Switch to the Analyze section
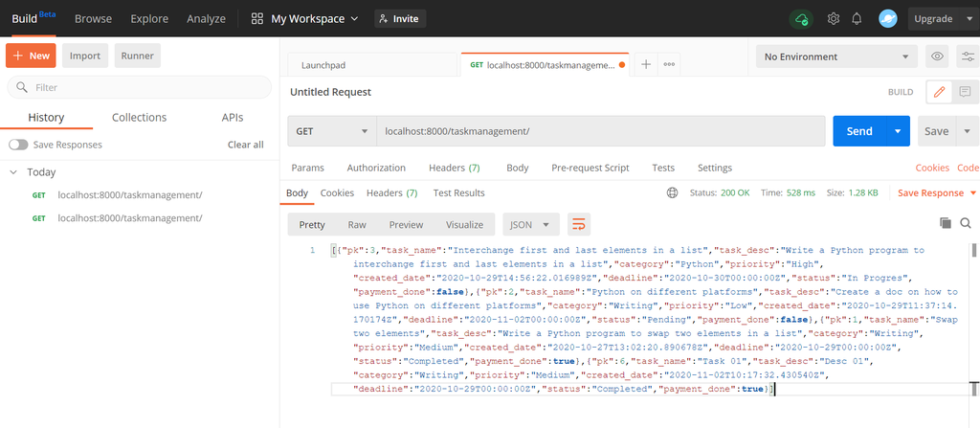Screen dimensions: 980x428 click(x=206, y=19)
